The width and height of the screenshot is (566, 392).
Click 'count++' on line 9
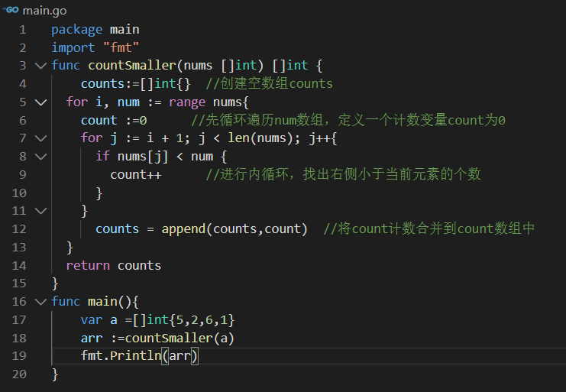coord(136,175)
